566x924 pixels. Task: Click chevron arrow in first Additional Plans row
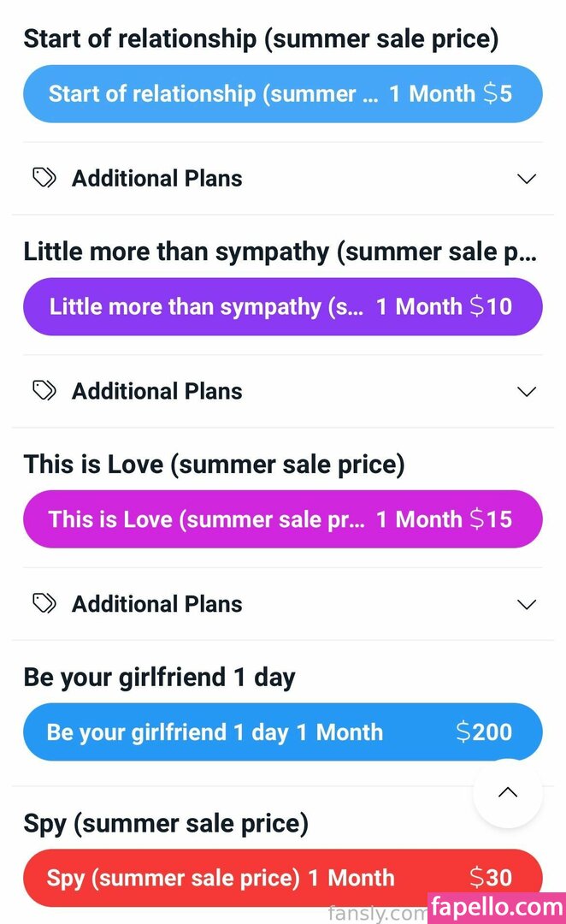pos(527,179)
